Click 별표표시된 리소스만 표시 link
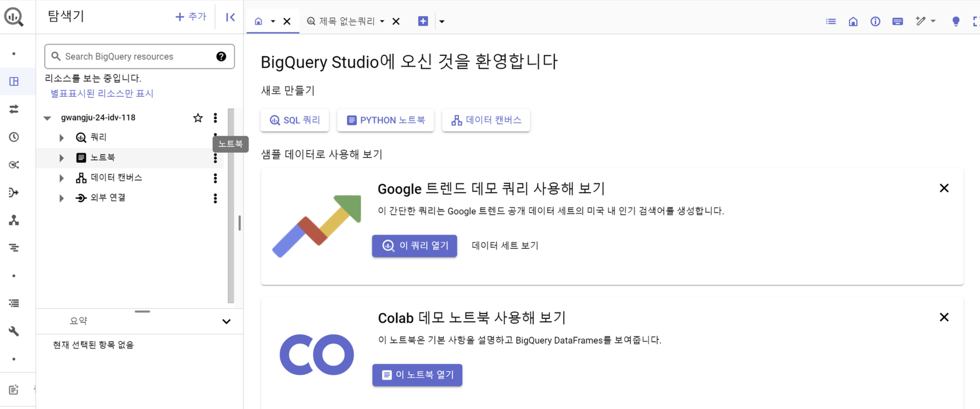The height and width of the screenshot is (409, 980). [x=102, y=94]
